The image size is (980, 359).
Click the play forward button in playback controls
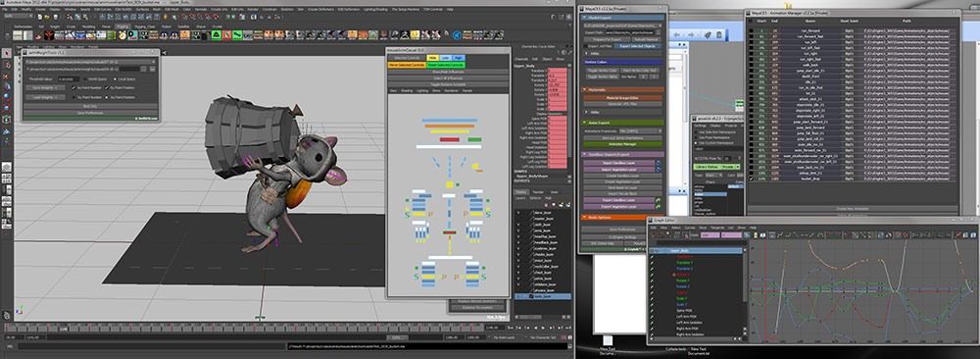pos(543,327)
